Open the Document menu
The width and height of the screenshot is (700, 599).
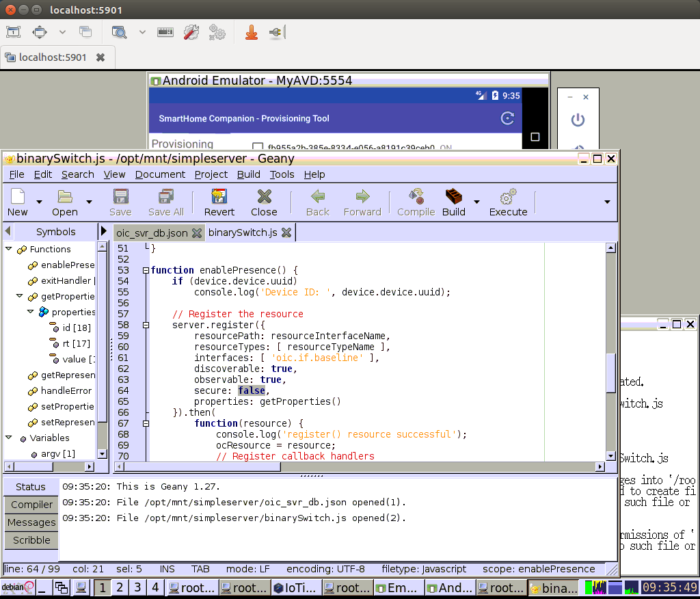pos(160,174)
